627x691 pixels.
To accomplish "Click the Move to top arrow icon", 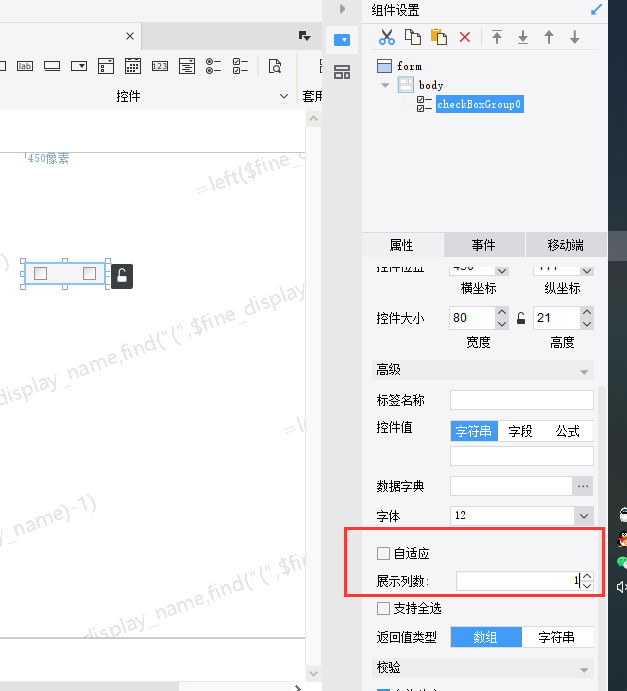I will (x=497, y=37).
